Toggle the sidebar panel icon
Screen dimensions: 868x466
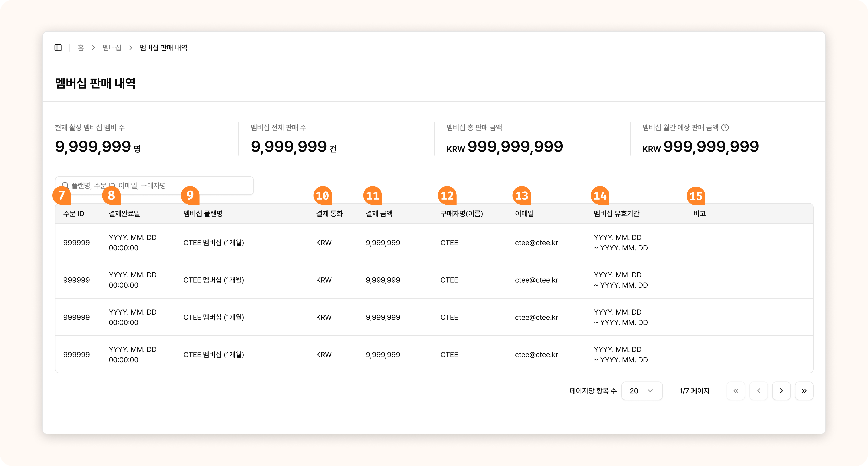[x=58, y=48]
